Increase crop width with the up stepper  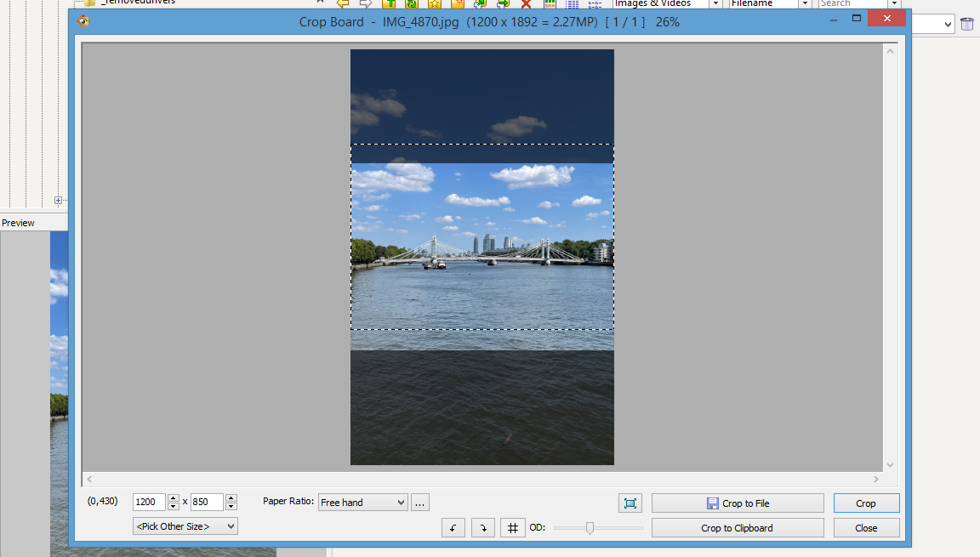(x=174, y=498)
